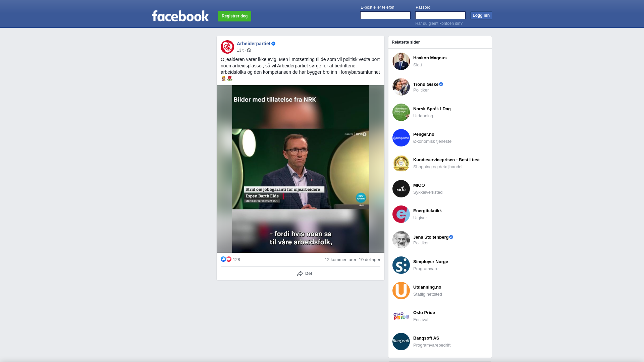Open Simployer Norge logo icon
The width and height of the screenshot is (644, 362).
(x=401, y=265)
